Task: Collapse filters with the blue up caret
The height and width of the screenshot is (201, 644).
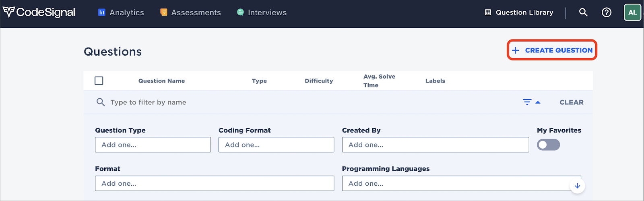Action: point(538,102)
